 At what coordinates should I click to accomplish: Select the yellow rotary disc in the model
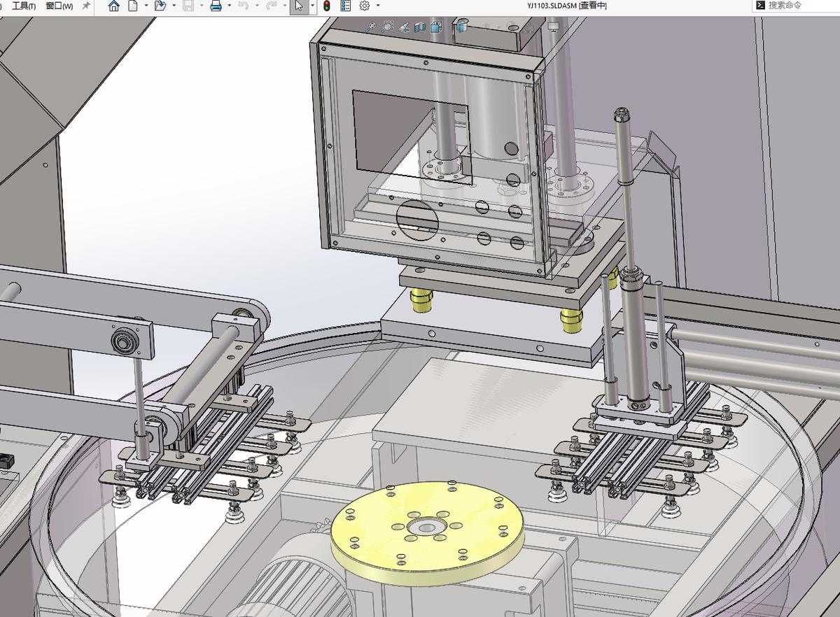[x=427, y=532]
